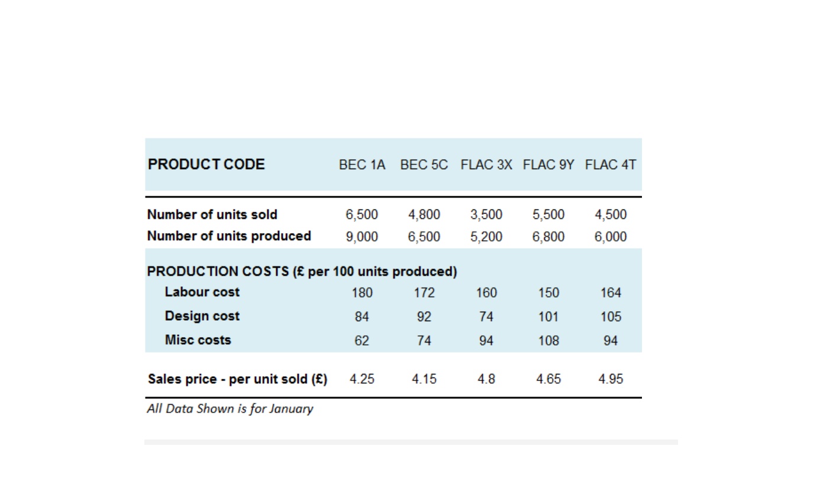Select FLAC 9Y misc costs value 108

[x=548, y=341]
